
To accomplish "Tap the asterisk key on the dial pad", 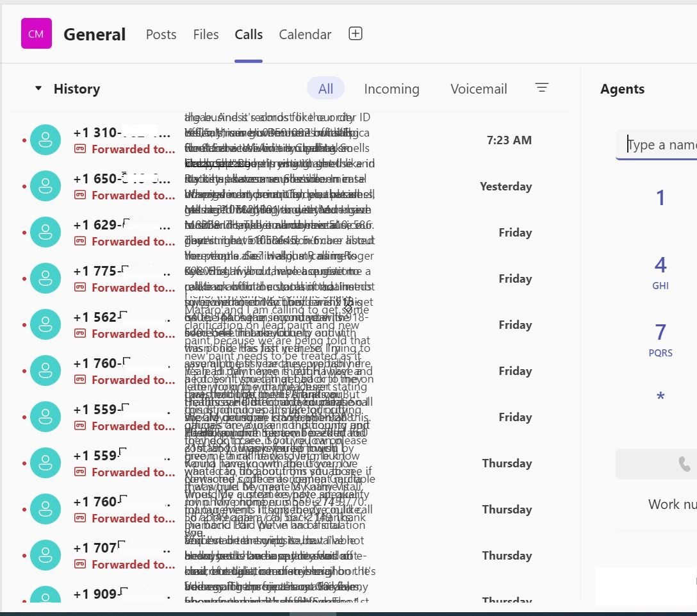I will 660,396.
